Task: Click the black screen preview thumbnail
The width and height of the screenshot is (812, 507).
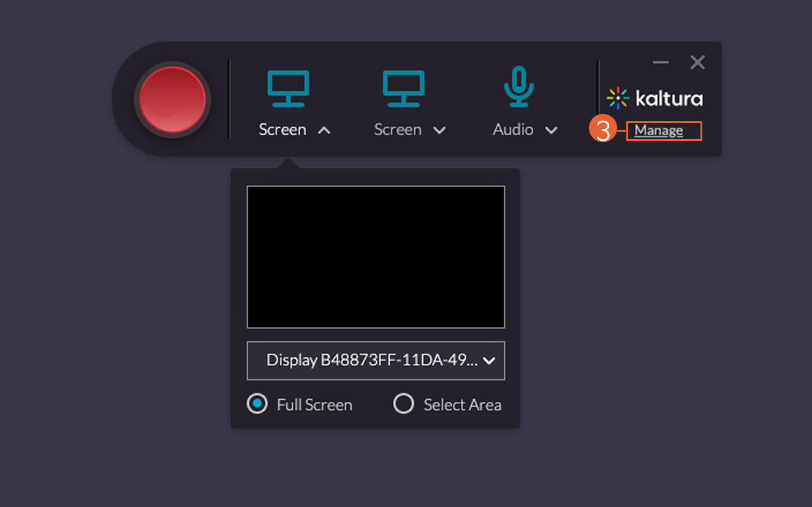Action: 376,257
